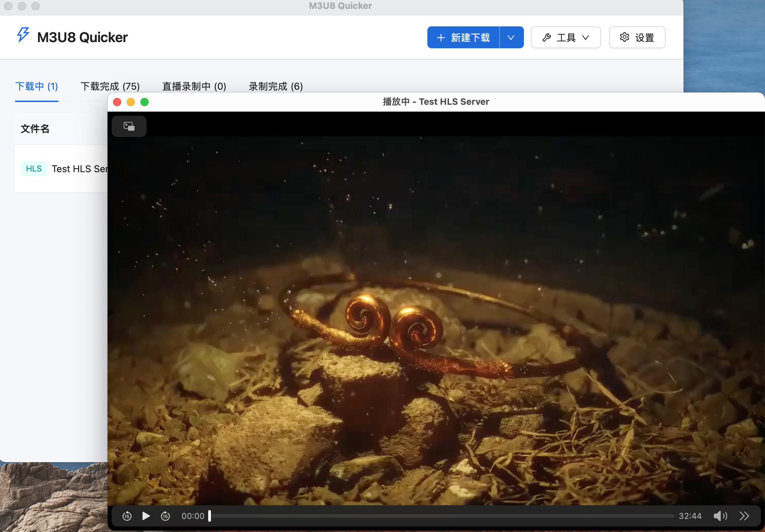Image resolution: width=765 pixels, height=532 pixels.
Task: Skip forward 15 seconds
Action: tap(165, 516)
